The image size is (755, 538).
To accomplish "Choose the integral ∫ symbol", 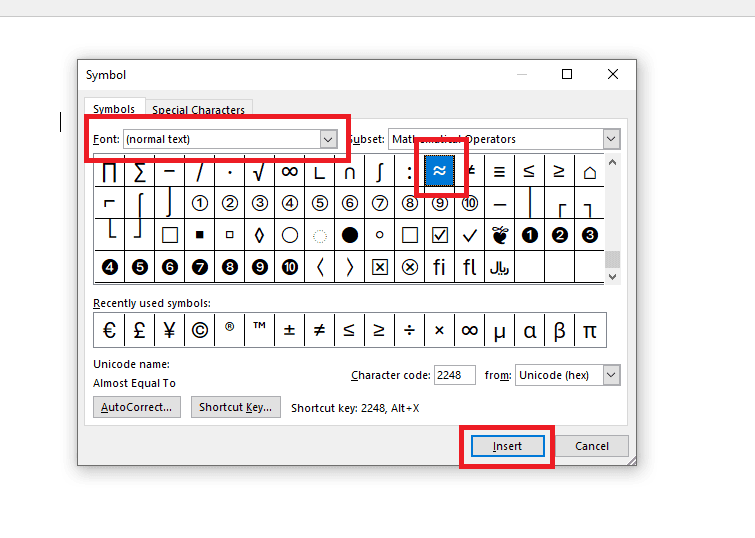I will click(379, 171).
